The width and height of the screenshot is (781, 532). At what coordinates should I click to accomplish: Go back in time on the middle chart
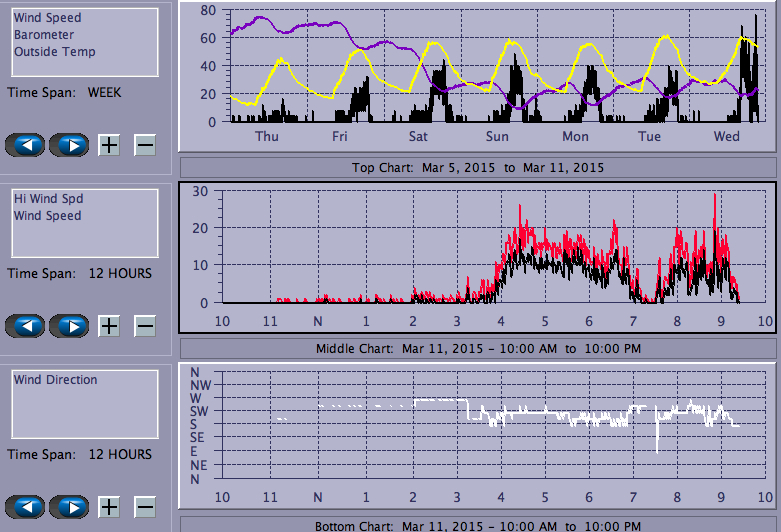pyautogui.click(x=26, y=325)
